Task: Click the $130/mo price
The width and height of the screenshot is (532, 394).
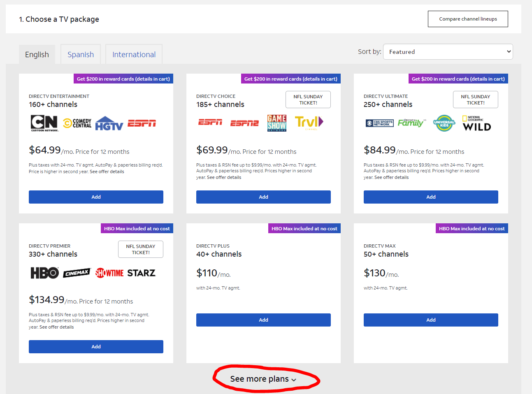Action: (x=381, y=273)
